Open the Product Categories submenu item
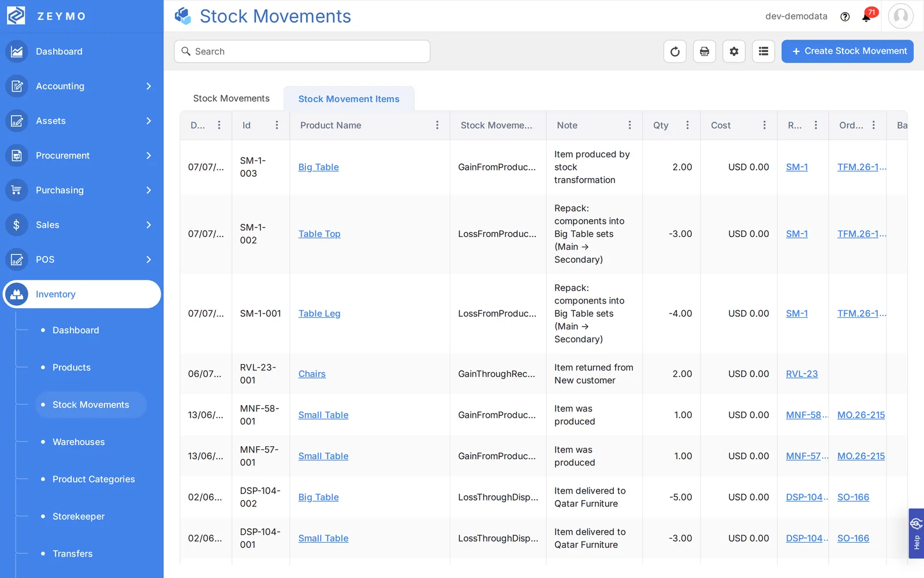Viewport: 924px width, 578px height. tap(94, 479)
